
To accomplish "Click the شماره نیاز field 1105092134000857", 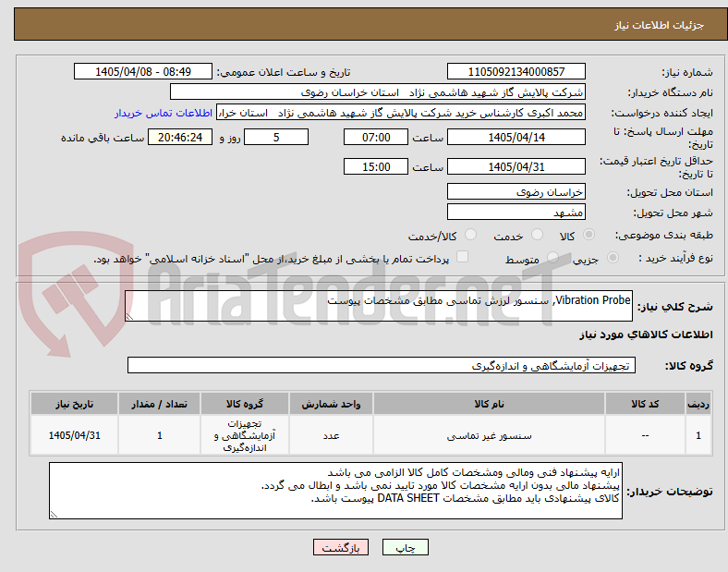I will click(x=516, y=71).
